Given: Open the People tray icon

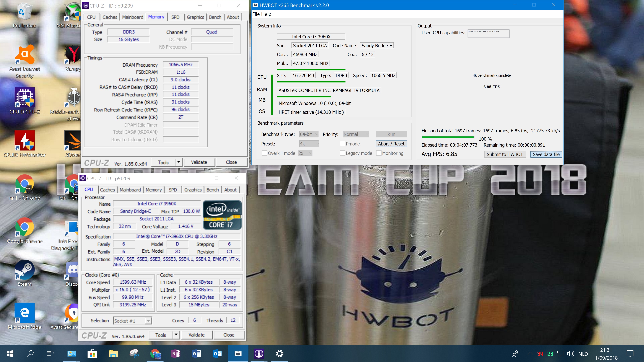Looking at the screenshot, I should point(516,354).
